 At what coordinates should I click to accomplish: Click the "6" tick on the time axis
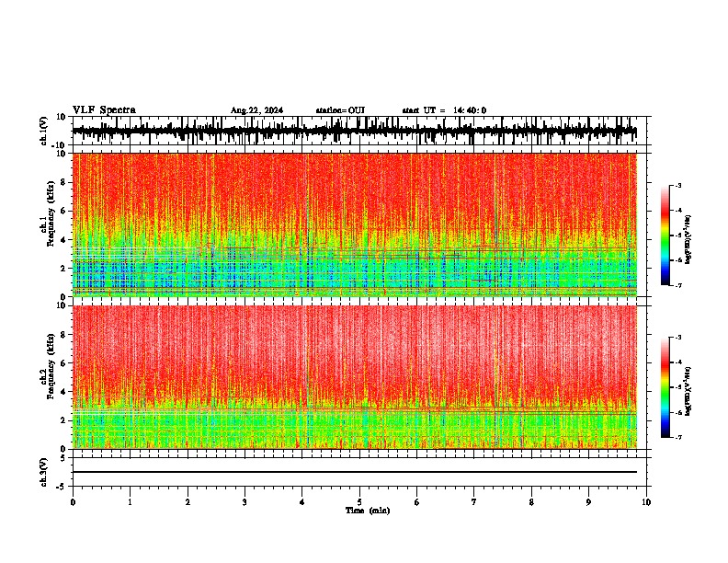click(x=417, y=502)
